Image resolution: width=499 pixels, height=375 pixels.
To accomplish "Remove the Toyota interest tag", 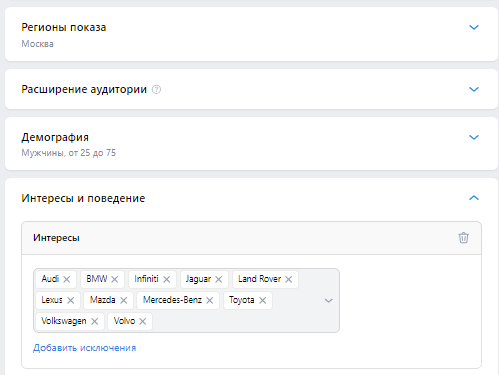I will click(x=263, y=300).
